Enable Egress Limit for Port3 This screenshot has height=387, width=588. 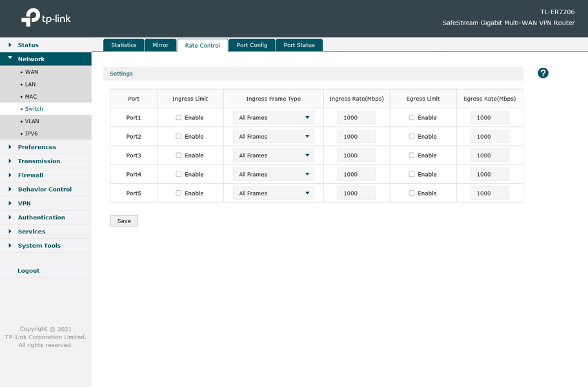coord(411,155)
